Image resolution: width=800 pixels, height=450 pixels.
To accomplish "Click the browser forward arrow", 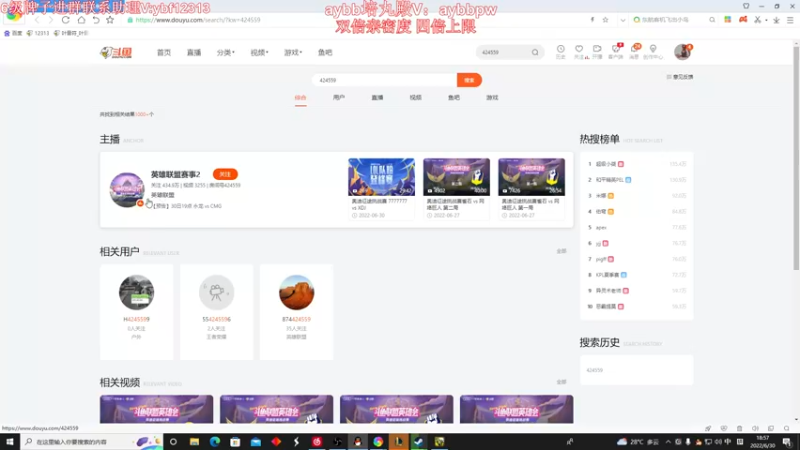I will [x=51, y=20].
